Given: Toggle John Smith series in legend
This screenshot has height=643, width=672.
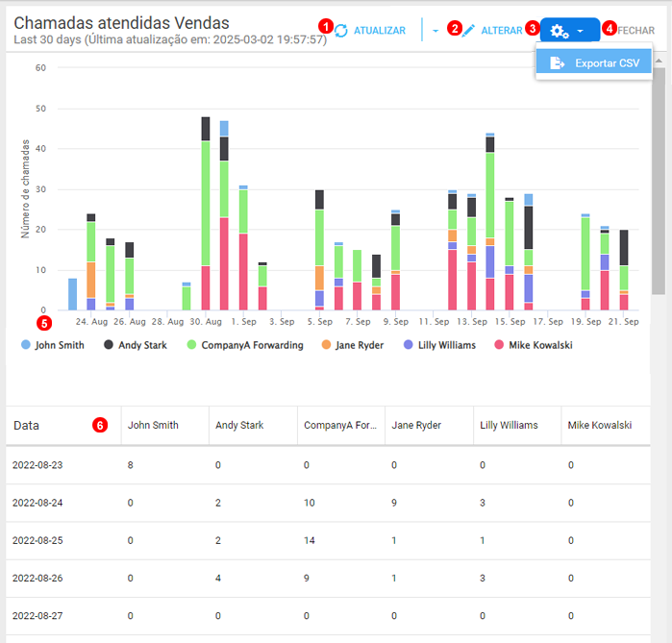Looking at the screenshot, I should (53, 344).
